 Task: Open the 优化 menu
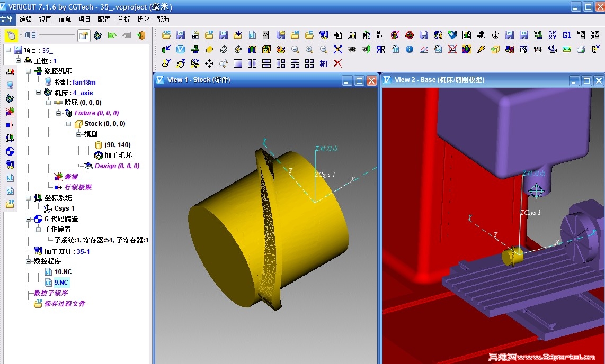(x=143, y=19)
